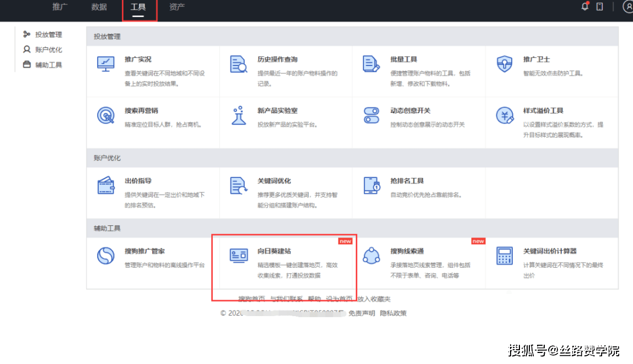Viewport: 633px width, 364px height.
Task: Open the 推广卫士 title link
Action: [x=537, y=59]
